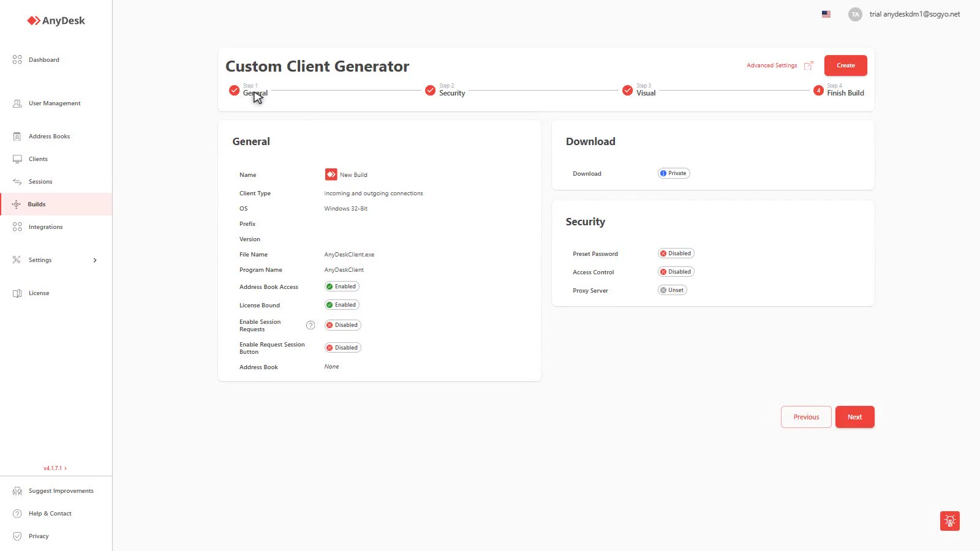
Task: Jump to the Visual step
Action: coord(646,93)
